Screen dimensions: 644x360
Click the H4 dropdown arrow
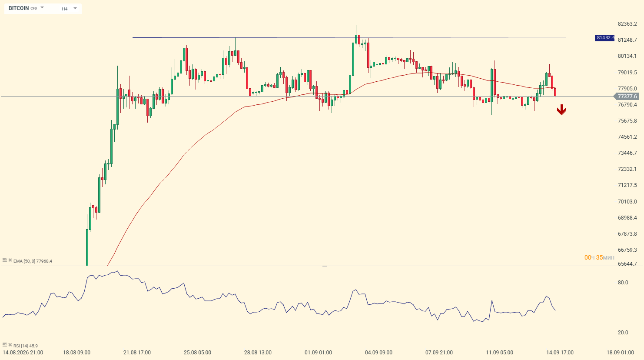click(x=75, y=8)
